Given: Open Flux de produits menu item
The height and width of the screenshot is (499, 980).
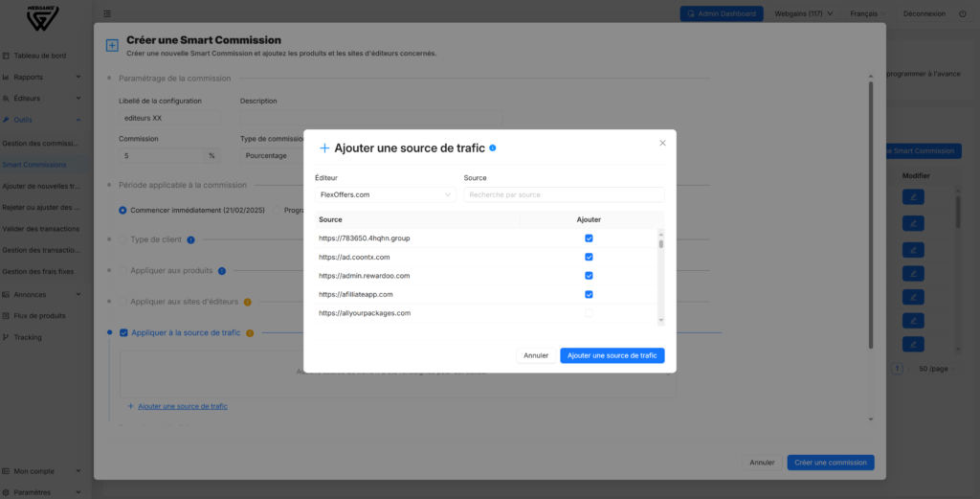Looking at the screenshot, I should click(39, 316).
